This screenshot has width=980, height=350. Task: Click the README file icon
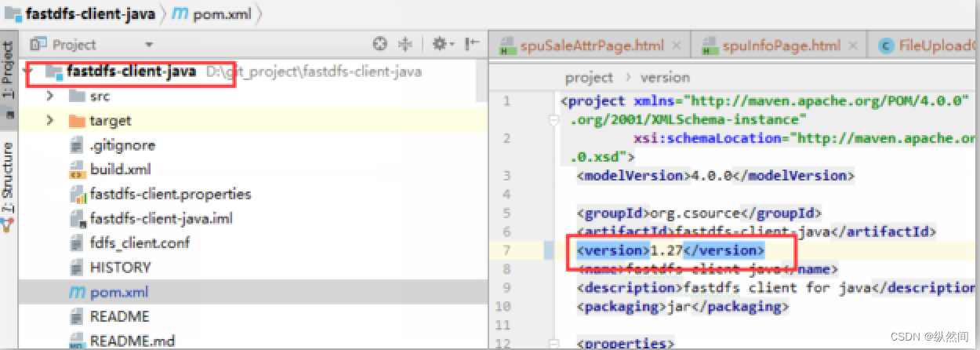point(77,316)
